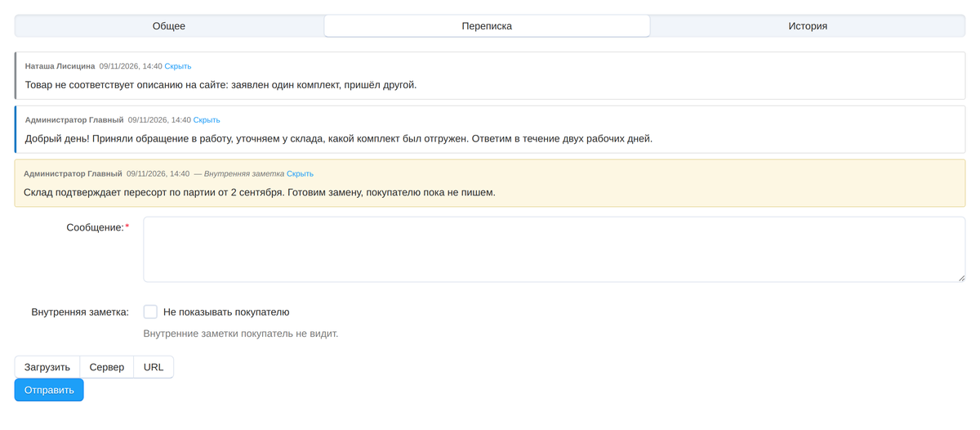Image resolution: width=980 pixels, height=430 pixels.
Task: Grab the message textarea resize handle
Action: click(x=960, y=278)
